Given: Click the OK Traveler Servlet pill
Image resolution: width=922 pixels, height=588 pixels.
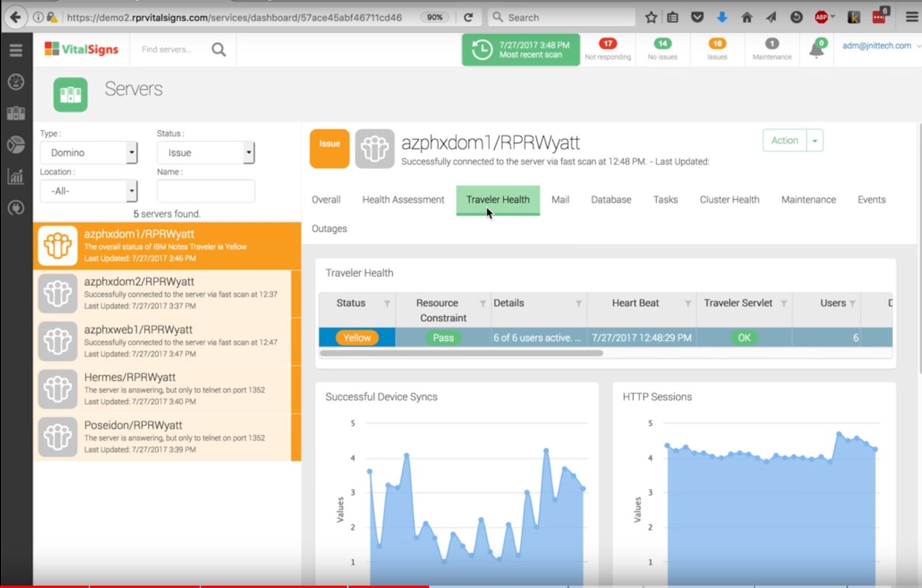Looking at the screenshot, I should click(x=744, y=338).
